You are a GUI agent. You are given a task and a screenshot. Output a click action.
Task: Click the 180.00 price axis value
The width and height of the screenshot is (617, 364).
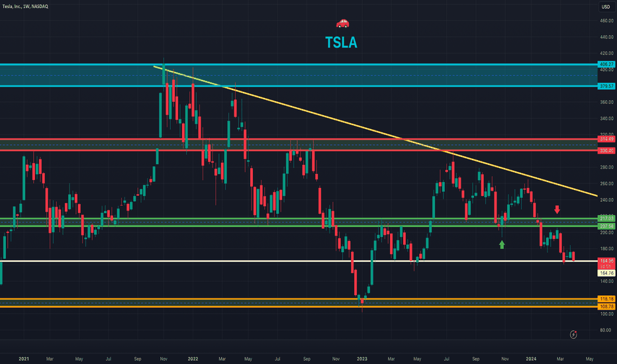click(x=606, y=248)
